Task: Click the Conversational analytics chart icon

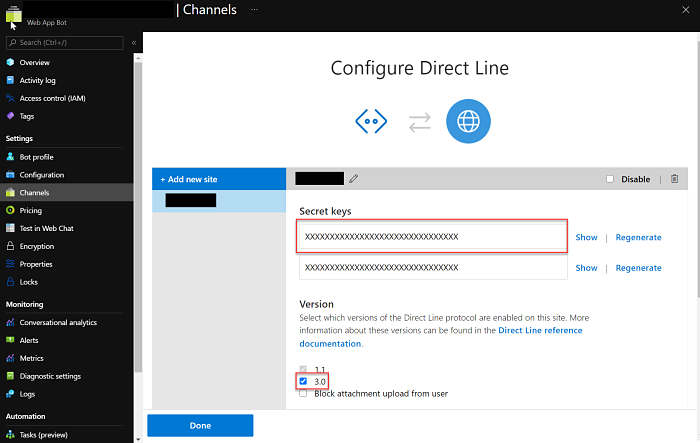Action: pyautogui.click(x=10, y=322)
